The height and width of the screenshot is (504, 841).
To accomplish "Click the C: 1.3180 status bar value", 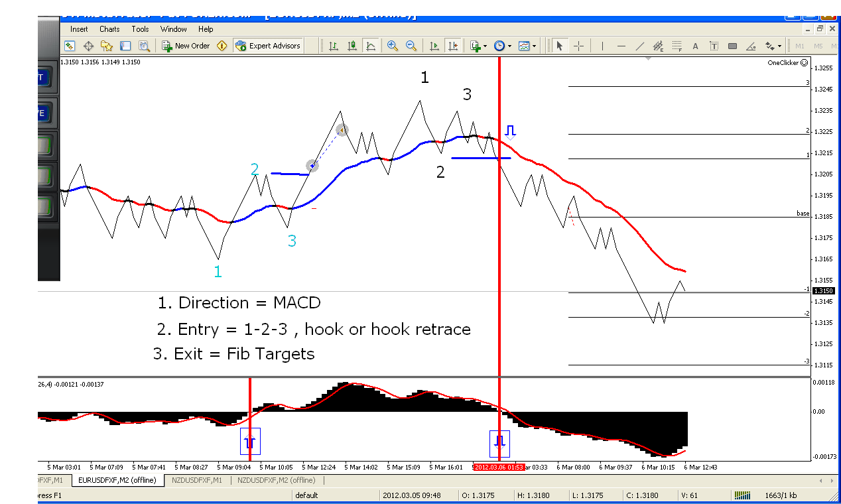I will (x=650, y=495).
